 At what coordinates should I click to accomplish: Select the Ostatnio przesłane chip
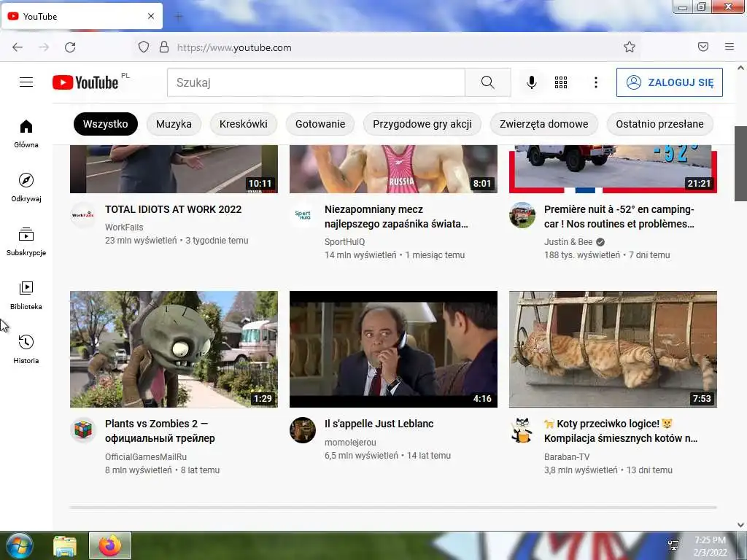point(659,124)
